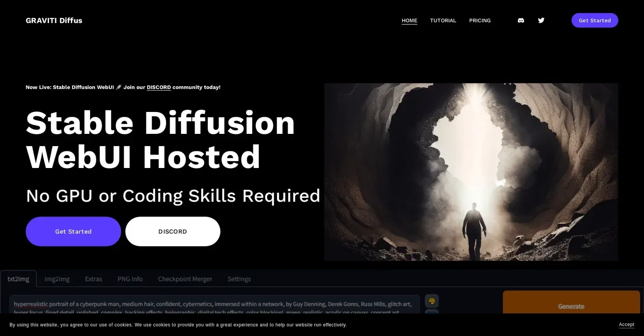Click the Twitter bird icon

tap(541, 21)
